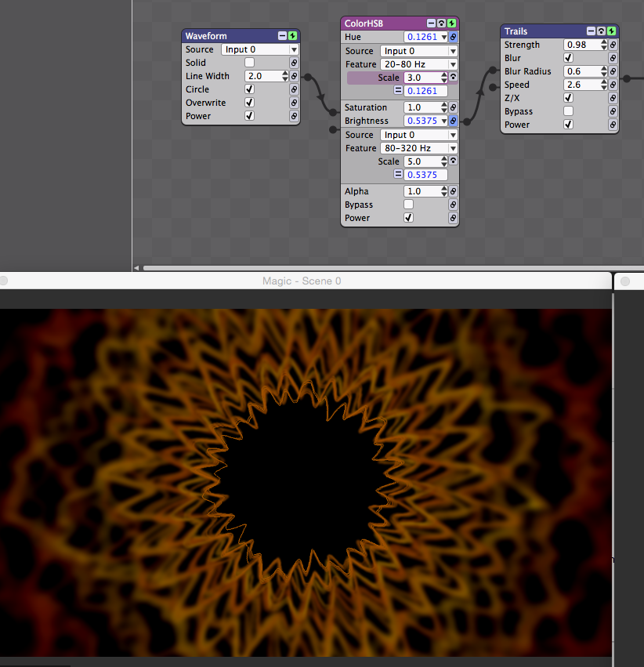The image size is (644, 667).
Task: Click the green power icon on Trails header
Action: (x=611, y=31)
